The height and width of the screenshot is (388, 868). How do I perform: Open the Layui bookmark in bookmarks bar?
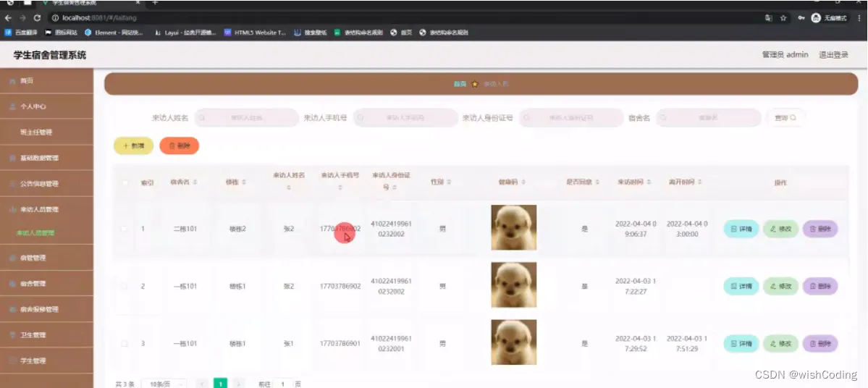coord(185,33)
